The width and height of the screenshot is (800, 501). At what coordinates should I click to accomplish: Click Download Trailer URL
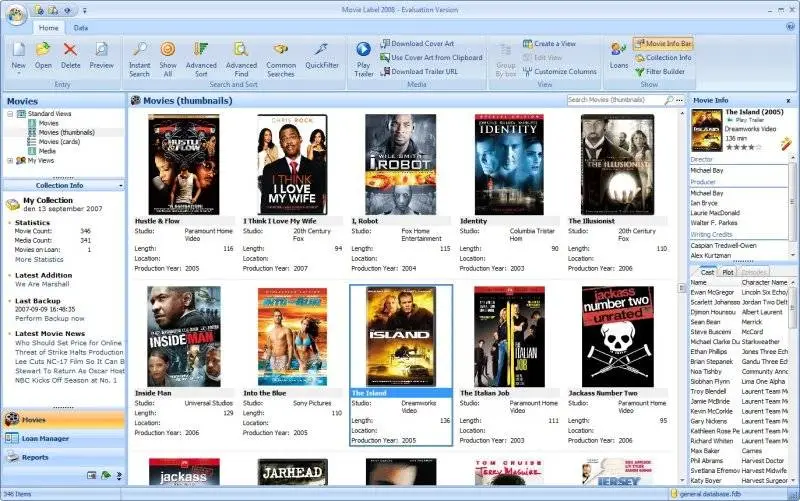(419, 71)
